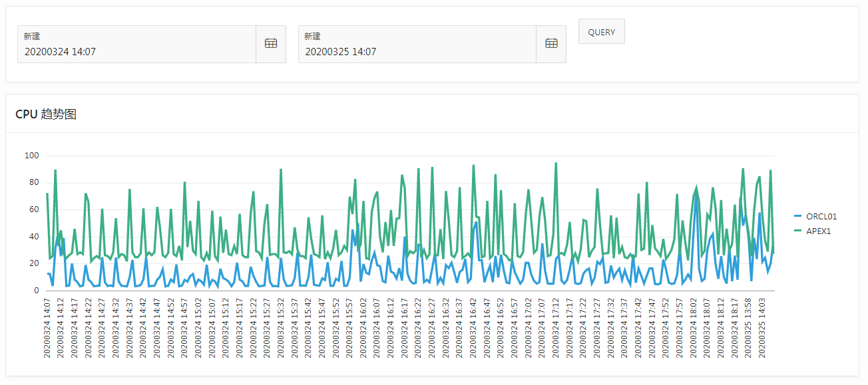Open the calendar picker for the start date
868x385 pixels.
point(270,44)
